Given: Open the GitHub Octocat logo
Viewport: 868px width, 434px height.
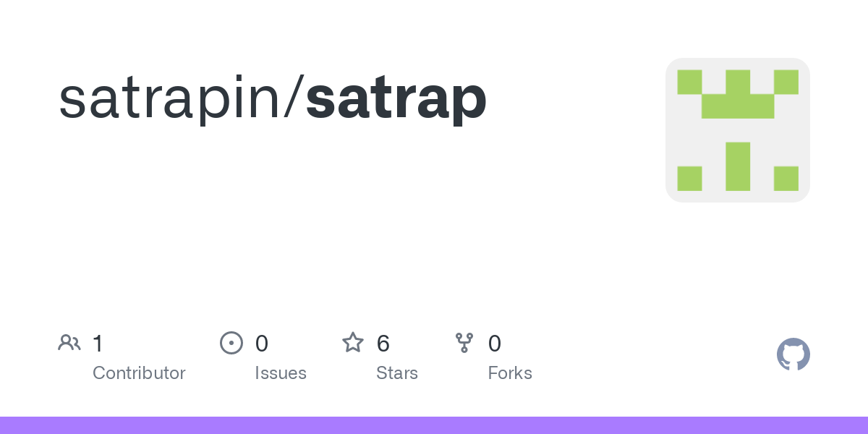Looking at the screenshot, I should tap(793, 354).
